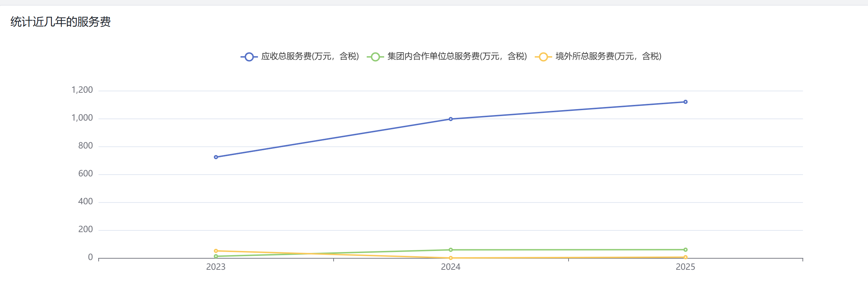Select the blue data point for 2023
868x290 pixels.
[216, 157]
